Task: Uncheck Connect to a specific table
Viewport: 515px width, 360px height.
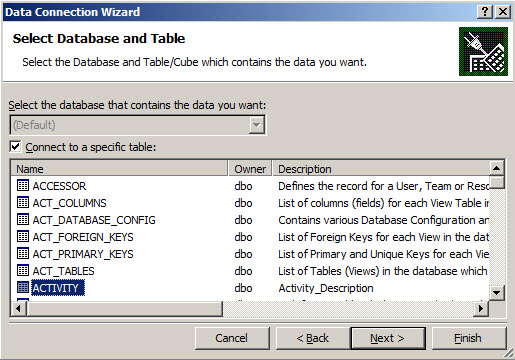Action: pos(15,147)
